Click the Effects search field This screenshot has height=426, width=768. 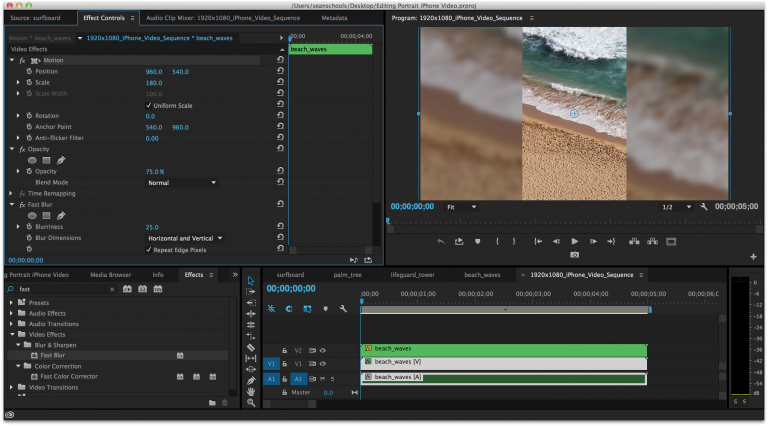coord(63,289)
